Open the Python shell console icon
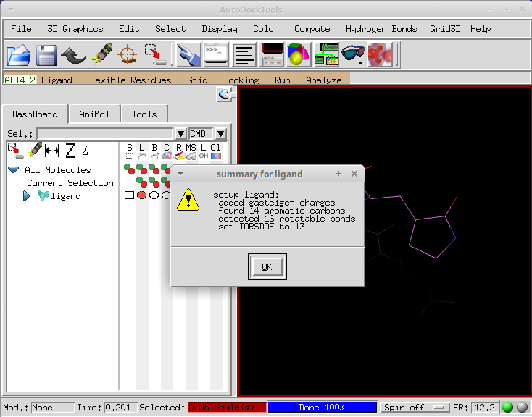Image resolution: width=532 pixels, height=417 pixels. pos(216,55)
